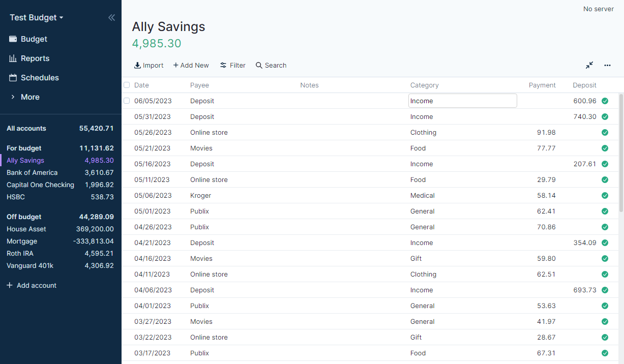
Task: Switch to the Bank of America account
Action: (33, 172)
